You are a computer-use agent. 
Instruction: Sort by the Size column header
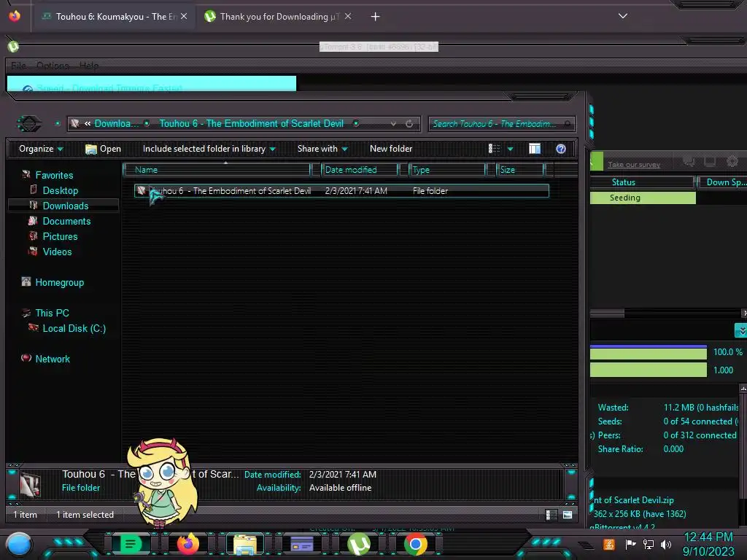[x=520, y=170]
